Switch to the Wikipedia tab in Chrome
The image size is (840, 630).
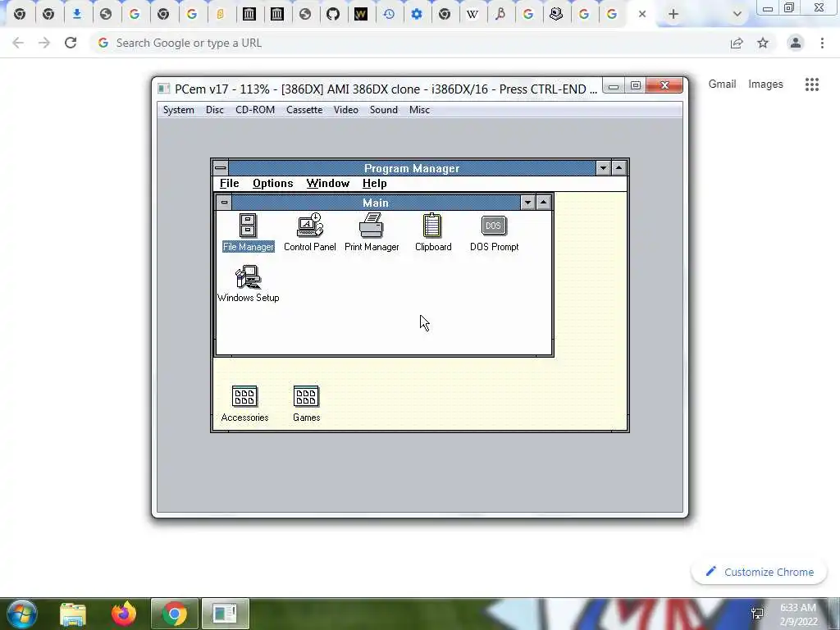click(472, 15)
